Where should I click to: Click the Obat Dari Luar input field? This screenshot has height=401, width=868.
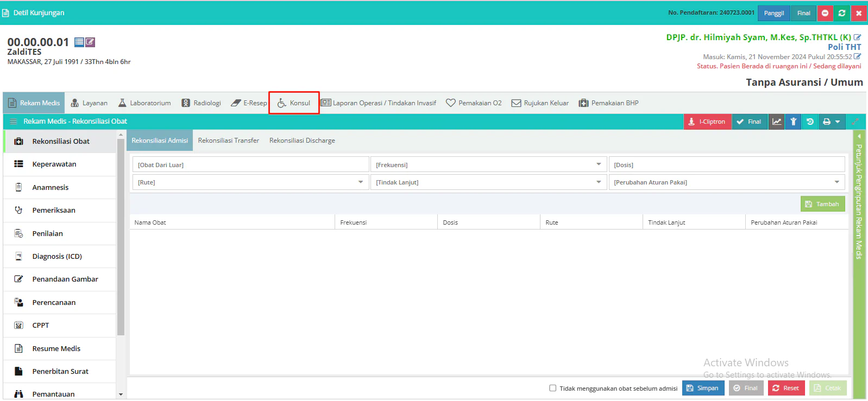click(250, 164)
